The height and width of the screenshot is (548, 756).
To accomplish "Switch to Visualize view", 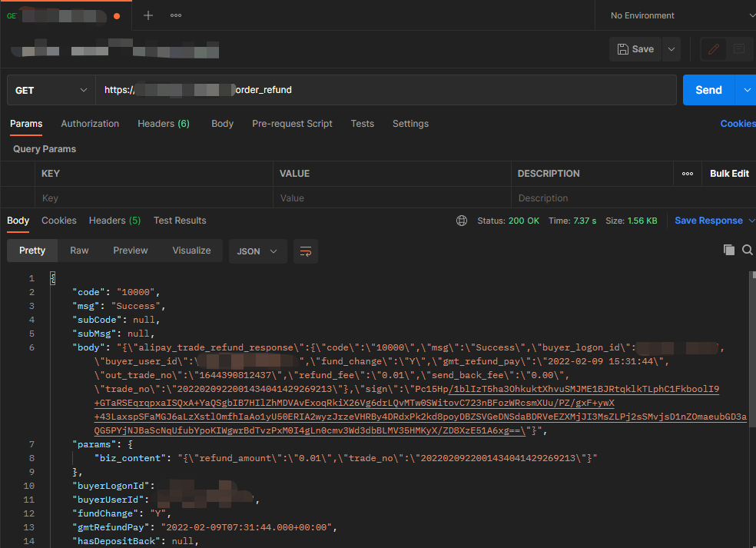I will click(191, 251).
